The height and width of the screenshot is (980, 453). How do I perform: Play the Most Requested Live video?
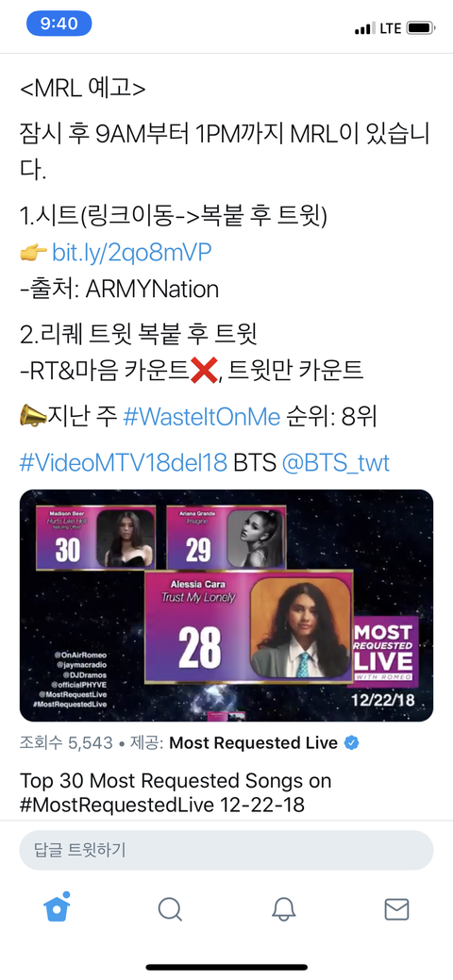pos(226,606)
